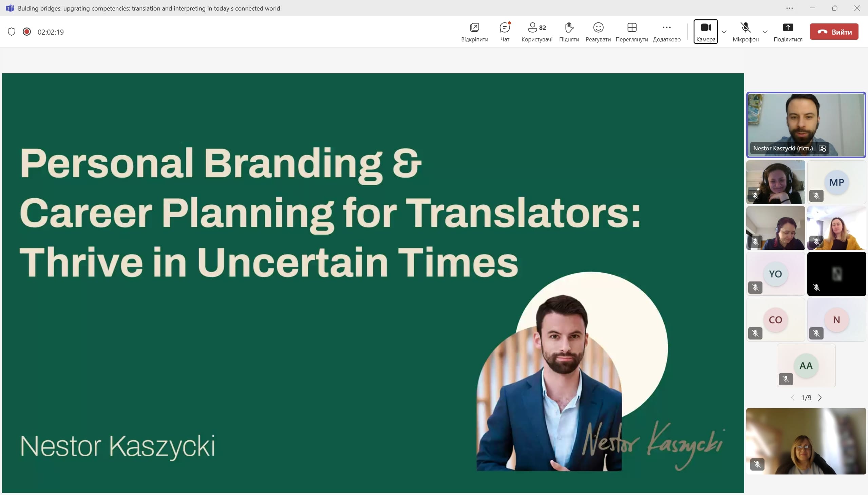Click the red recording indicator

[26, 32]
